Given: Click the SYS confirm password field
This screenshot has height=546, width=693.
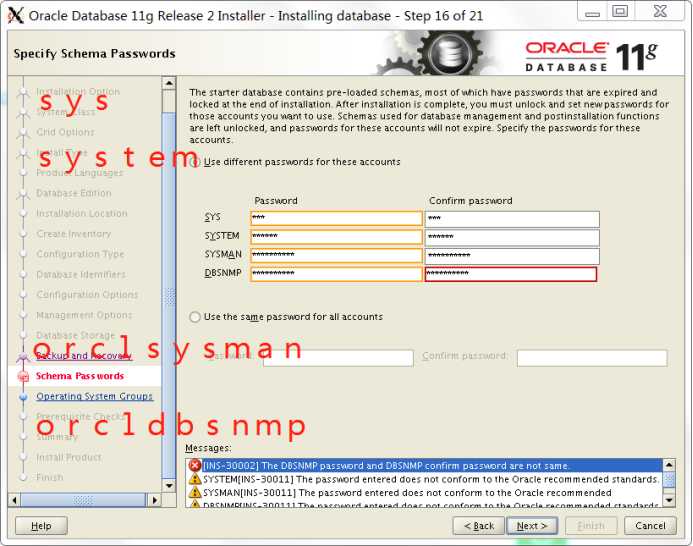Looking at the screenshot, I should tap(512, 219).
